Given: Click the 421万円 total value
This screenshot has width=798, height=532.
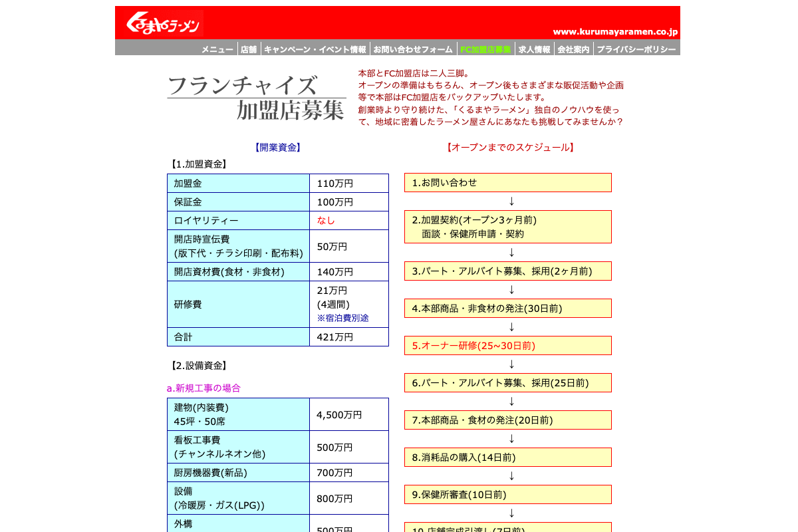Looking at the screenshot, I should (x=349, y=337).
